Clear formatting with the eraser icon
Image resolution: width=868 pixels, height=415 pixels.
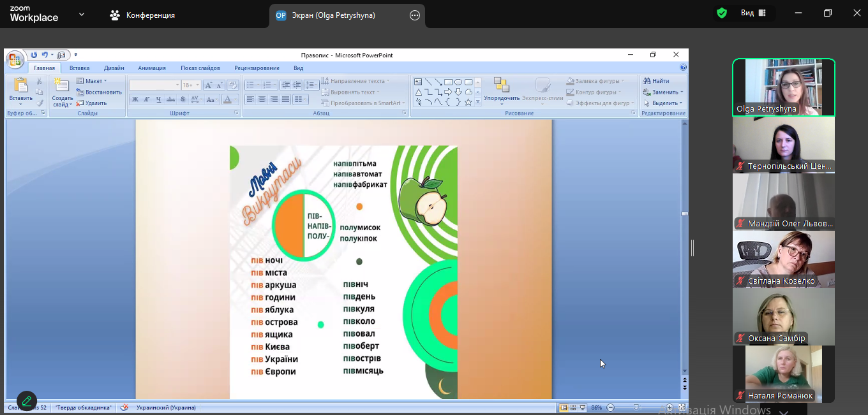[x=232, y=85]
